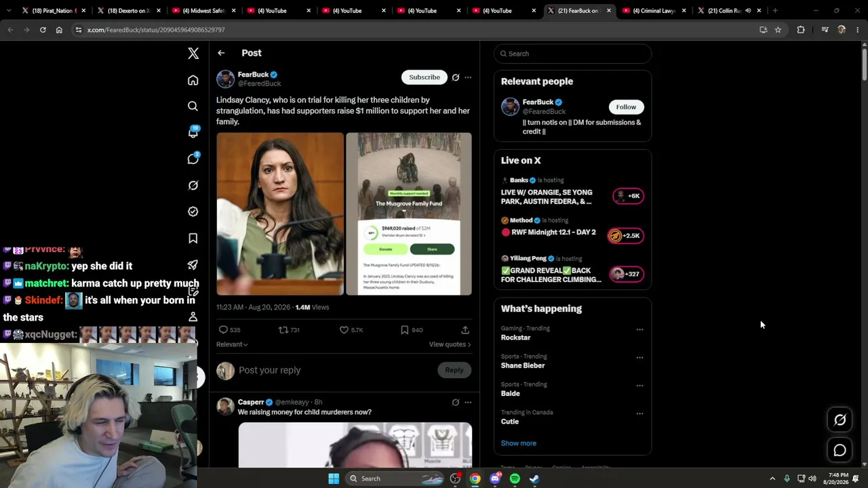Click the X search box

coord(573,54)
